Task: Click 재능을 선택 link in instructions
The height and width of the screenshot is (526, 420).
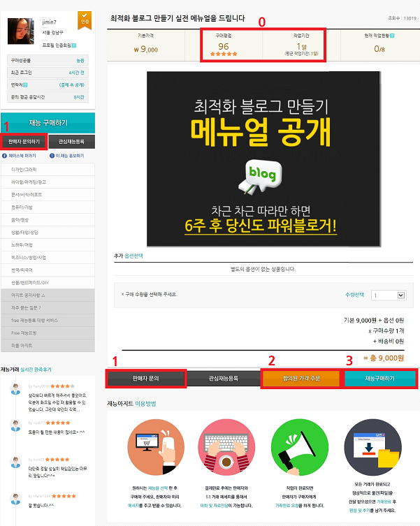Action: tap(158, 488)
